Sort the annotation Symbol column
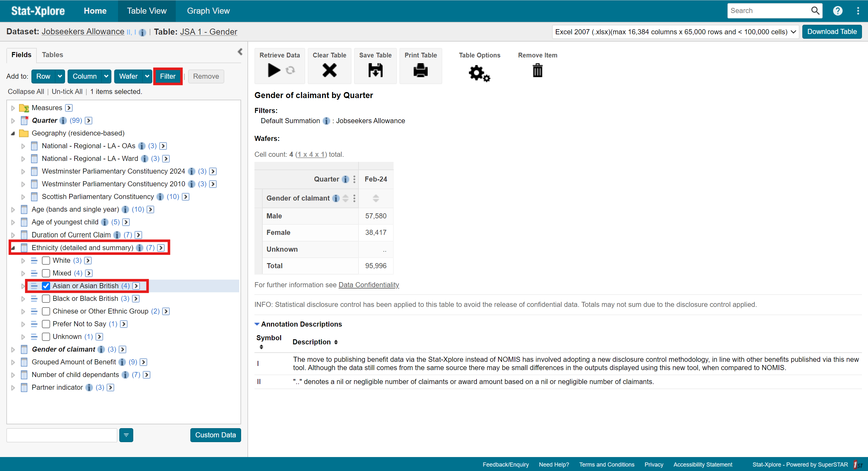 (261, 347)
